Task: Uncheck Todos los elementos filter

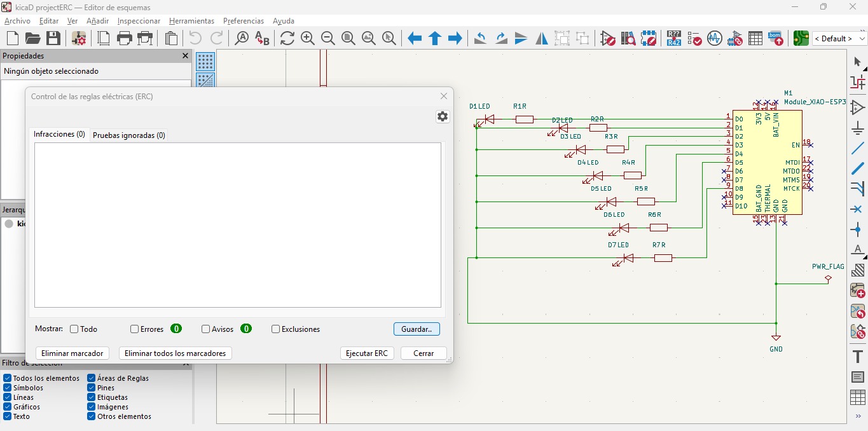Action: click(x=7, y=378)
